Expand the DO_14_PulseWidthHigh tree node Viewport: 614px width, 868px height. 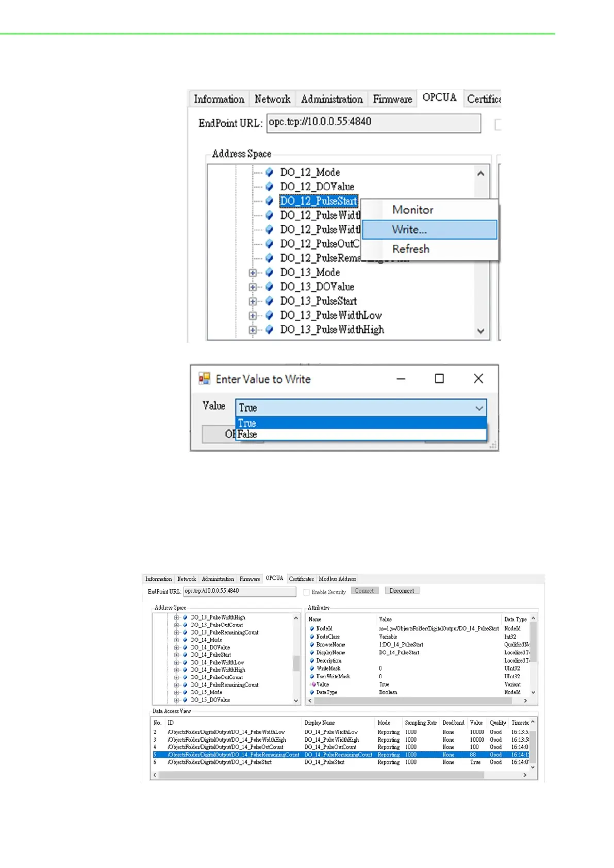(x=176, y=670)
